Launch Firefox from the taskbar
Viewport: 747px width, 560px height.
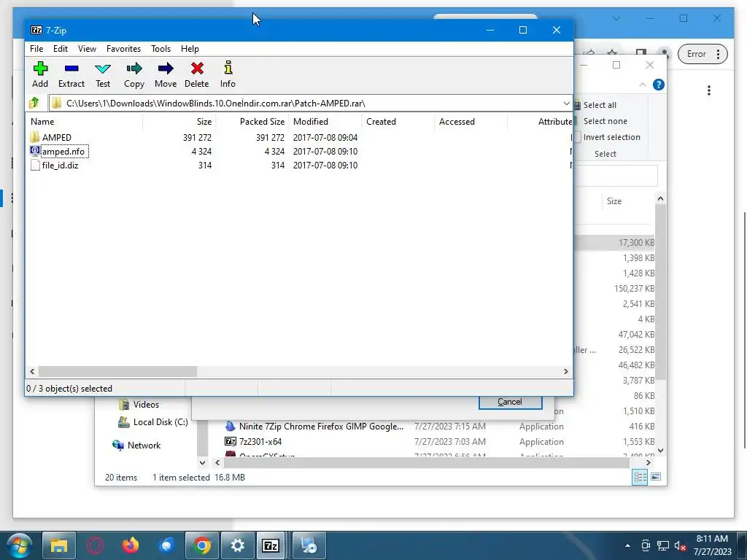[131, 545]
